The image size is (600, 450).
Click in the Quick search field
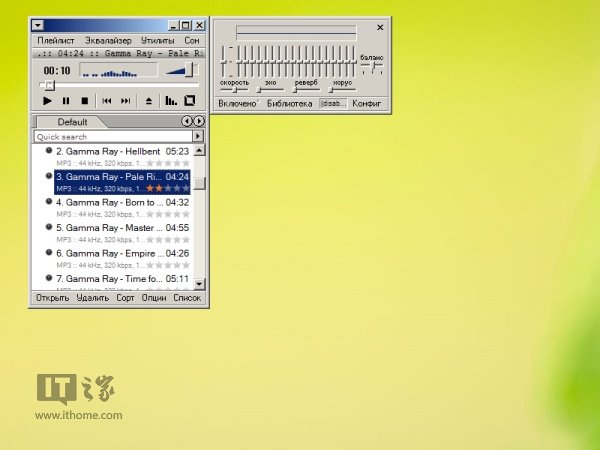112,136
